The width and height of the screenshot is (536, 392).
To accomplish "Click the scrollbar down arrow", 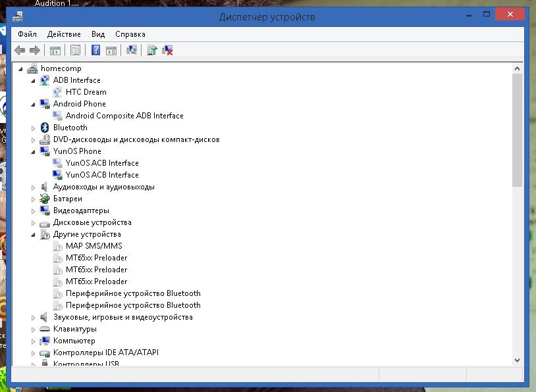I will coord(517,360).
